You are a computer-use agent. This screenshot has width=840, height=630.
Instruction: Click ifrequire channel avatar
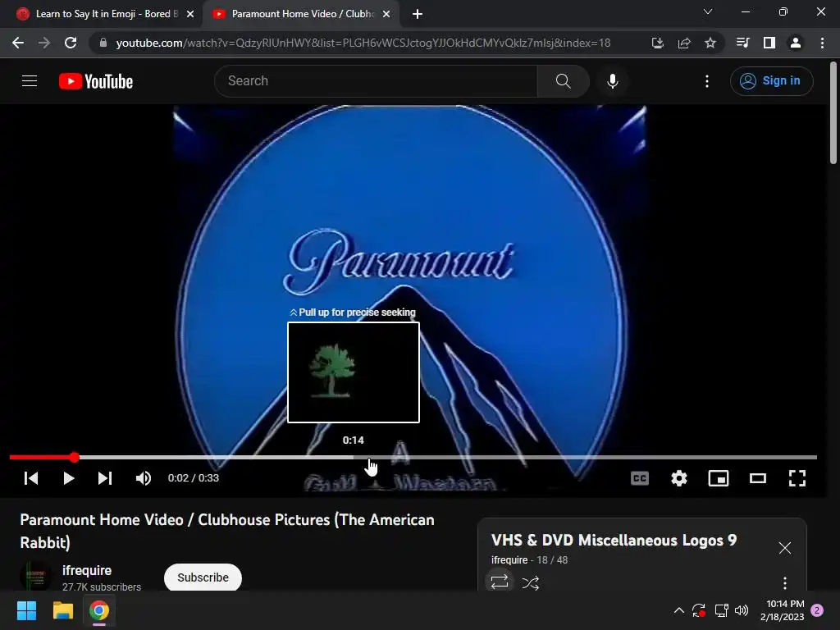(x=36, y=577)
